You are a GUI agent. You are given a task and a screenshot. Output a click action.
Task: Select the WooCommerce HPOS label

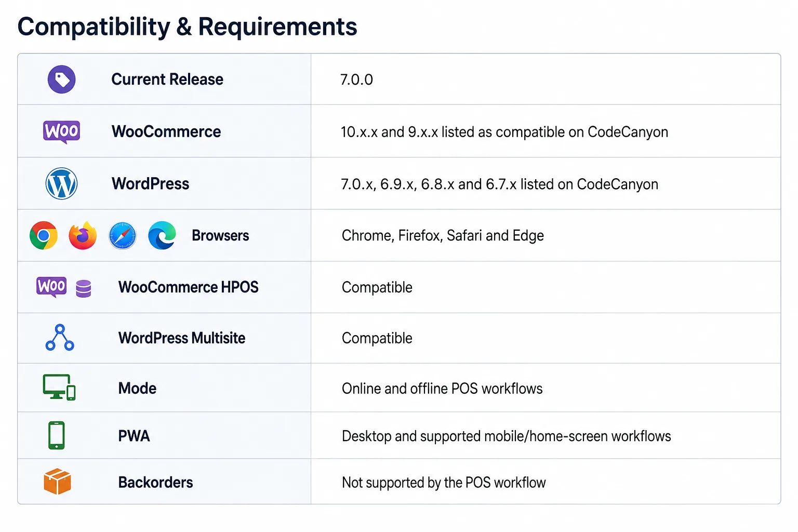[189, 287]
